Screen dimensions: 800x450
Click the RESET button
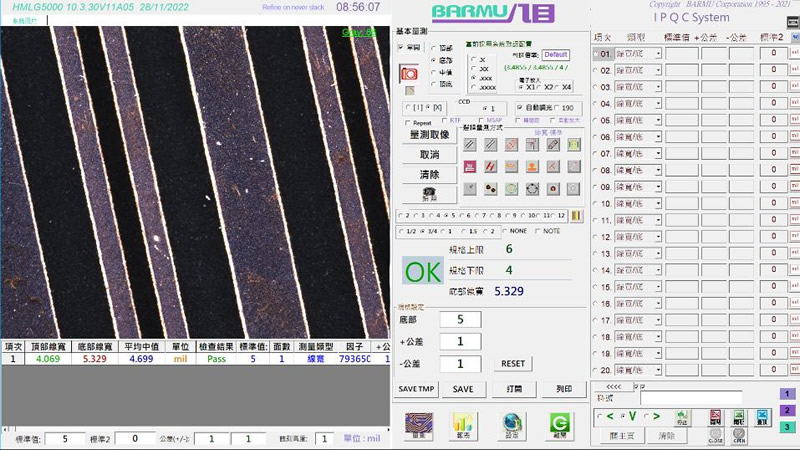pos(513,364)
